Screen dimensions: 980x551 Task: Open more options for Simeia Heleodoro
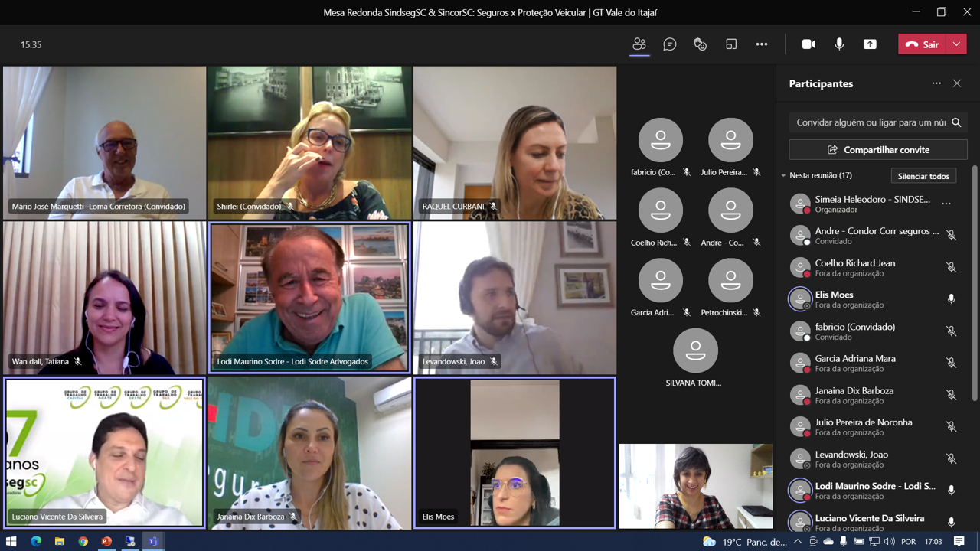tap(946, 204)
